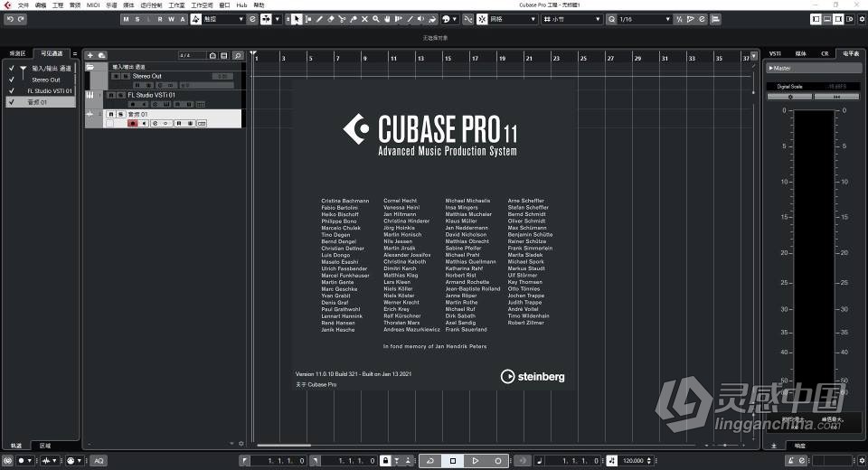Toggle global Write W automation button
868x470 pixels.
171,19
